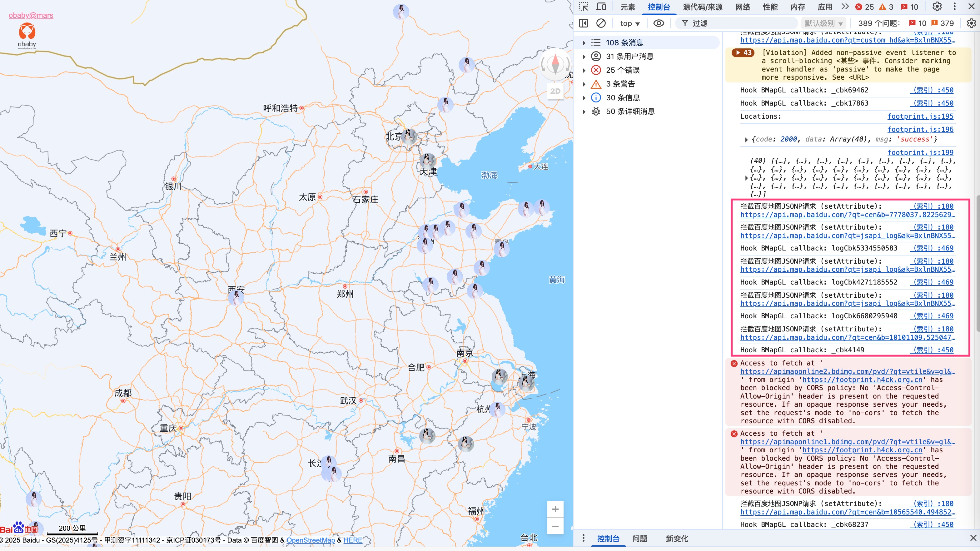Toggle the device toolbar icon
Screen dimensions: 980x551
click(601, 7)
